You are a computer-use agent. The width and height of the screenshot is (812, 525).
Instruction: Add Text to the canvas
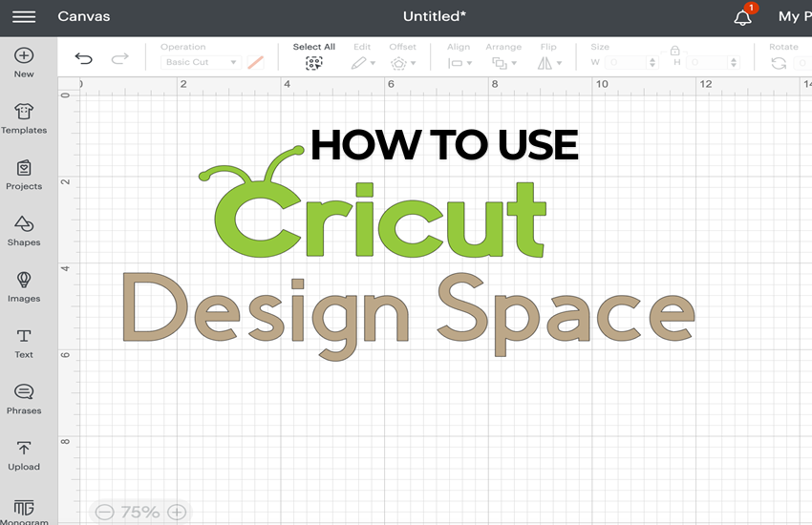click(x=24, y=344)
